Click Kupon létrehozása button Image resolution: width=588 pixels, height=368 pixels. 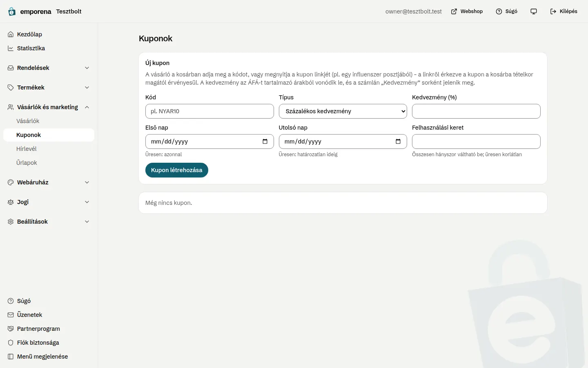pyautogui.click(x=177, y=170)
